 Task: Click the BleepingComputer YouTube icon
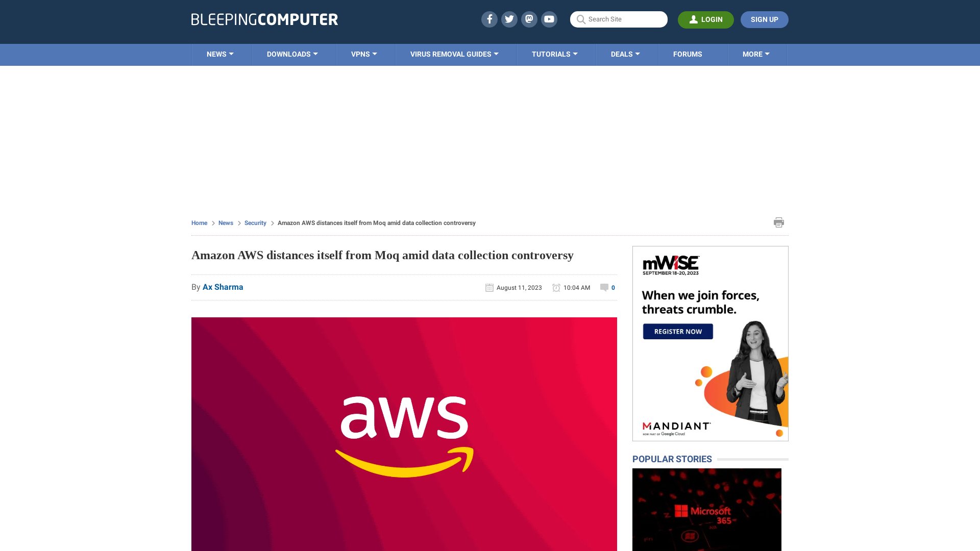549,19
